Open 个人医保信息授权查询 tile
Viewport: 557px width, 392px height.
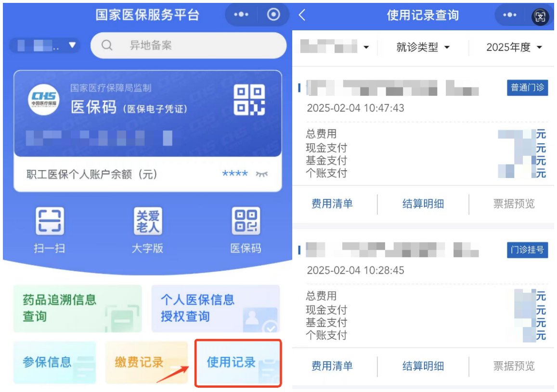(216, 308)
